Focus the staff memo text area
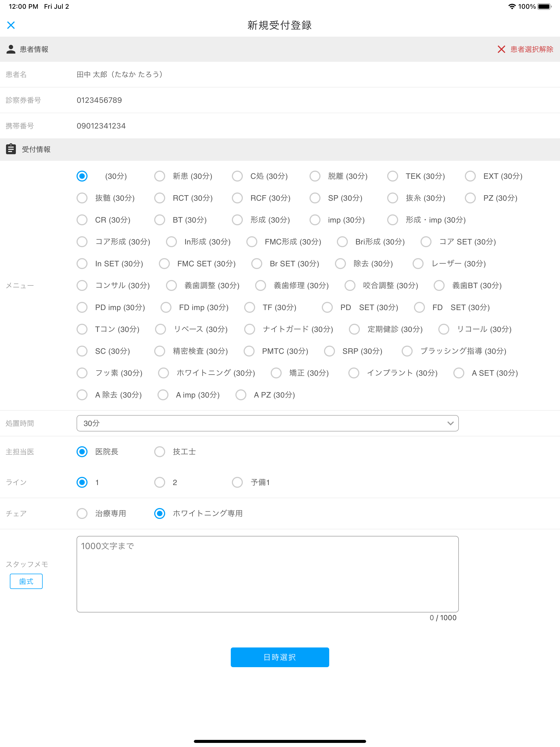The width and height of the screenshot is (560, 747). tap(267, 574)
